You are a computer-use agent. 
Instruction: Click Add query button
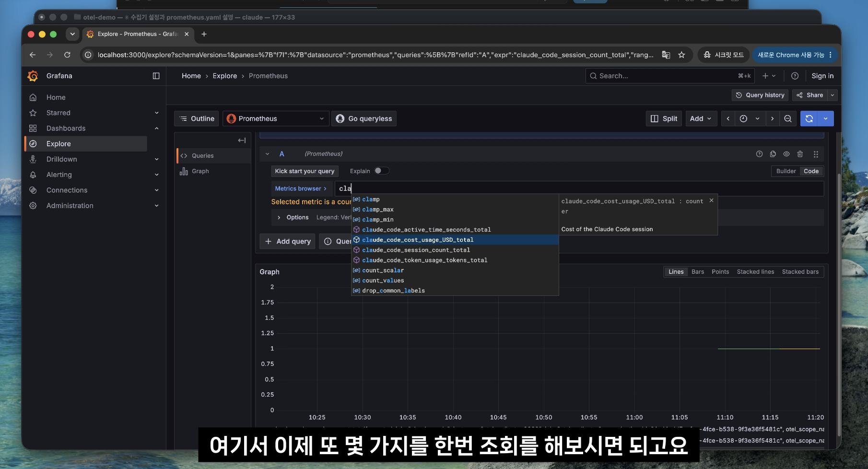pyautogui.click(x=288, y=241)
